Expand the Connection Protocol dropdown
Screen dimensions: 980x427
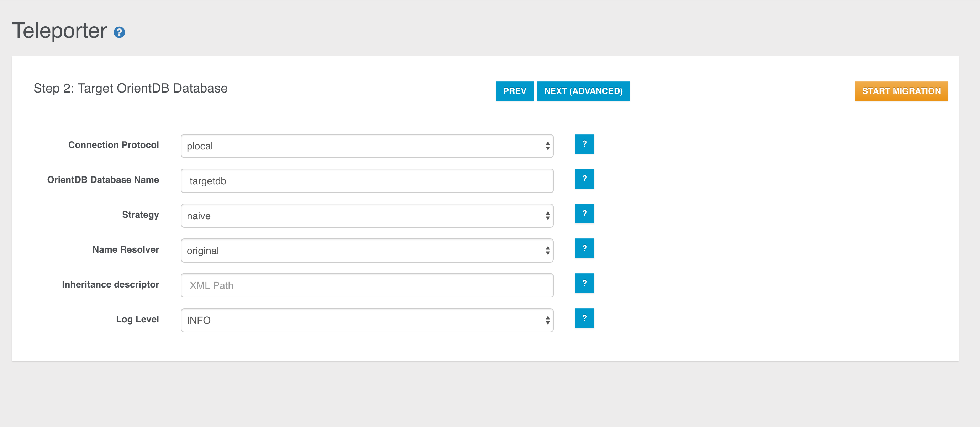click(x=367, y=146)
